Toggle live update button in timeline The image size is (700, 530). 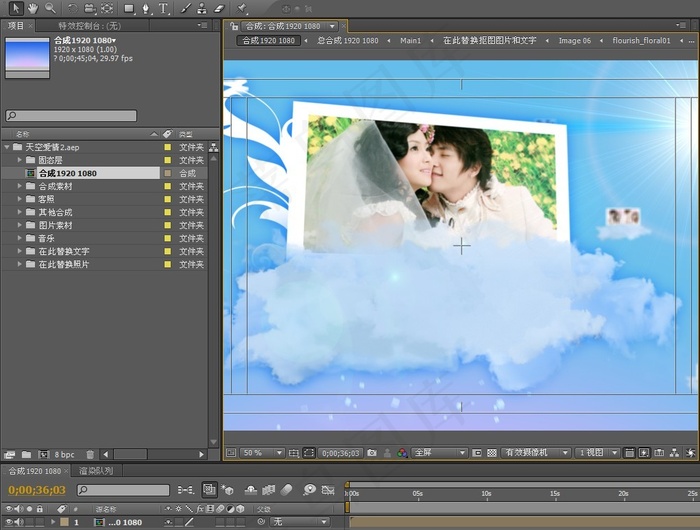pos(209,490)
